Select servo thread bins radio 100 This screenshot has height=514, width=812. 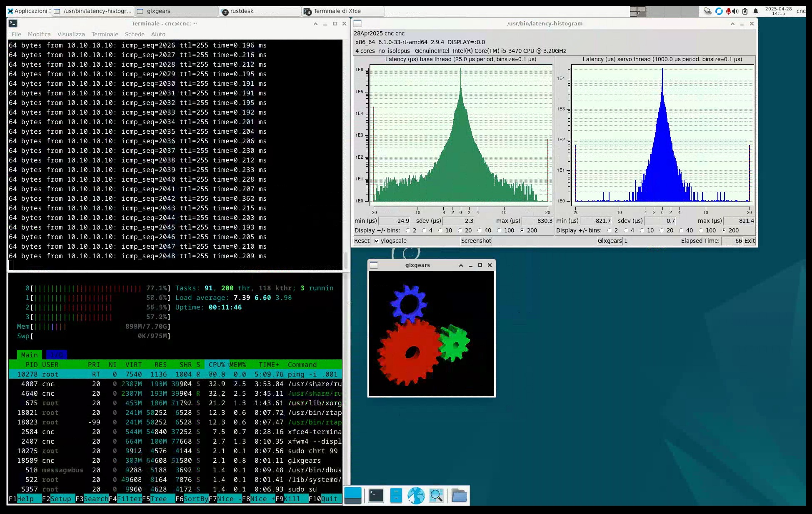(x=701, y=230)
